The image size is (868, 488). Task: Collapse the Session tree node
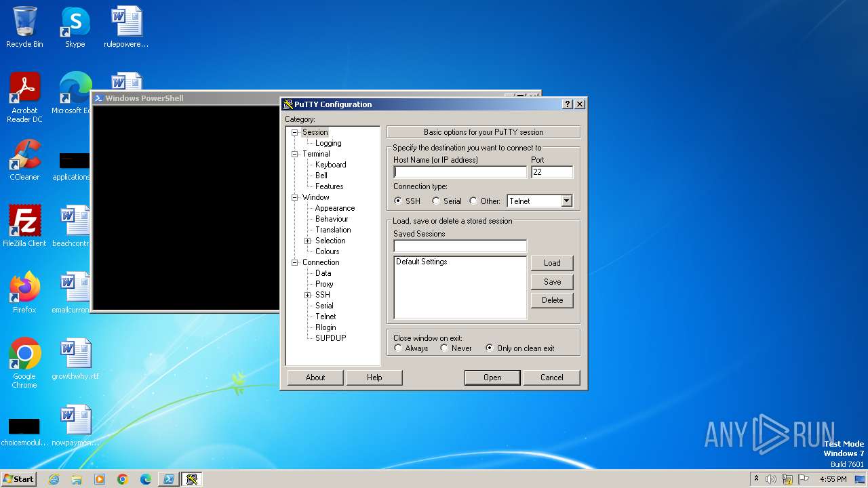tap(294, 132)
